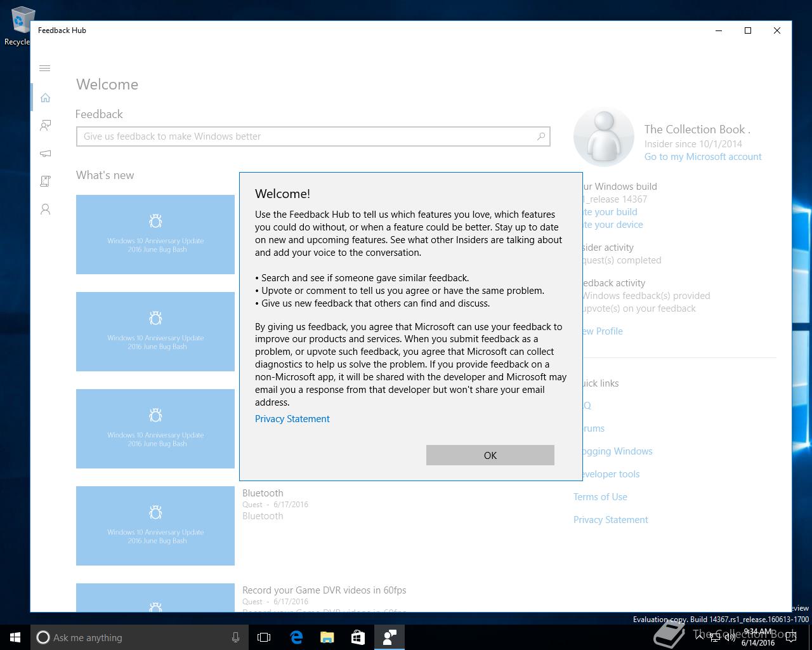Click the Rate your device link

(x=613, y=225)
